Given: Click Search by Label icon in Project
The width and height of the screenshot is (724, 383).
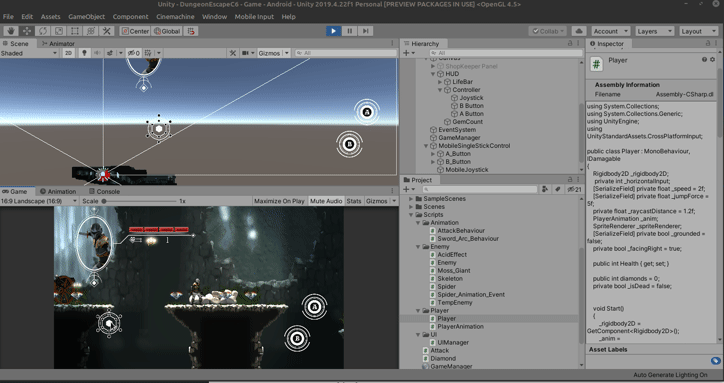Looking at the screenshot, I should click(x=558, y=189).
